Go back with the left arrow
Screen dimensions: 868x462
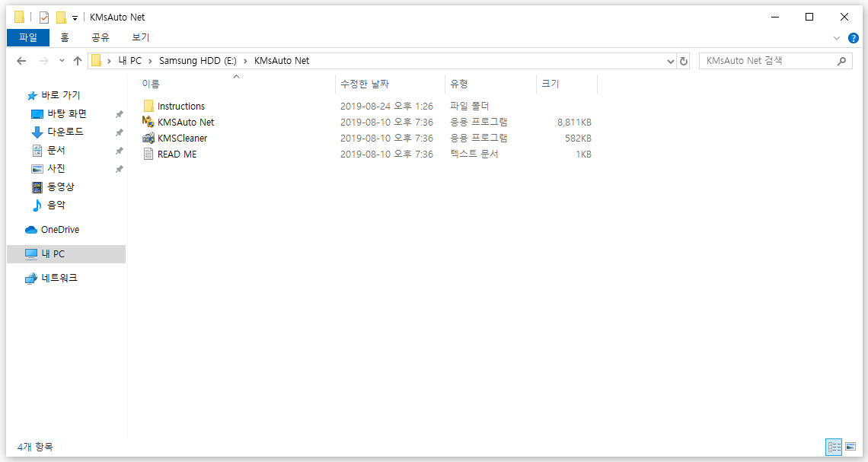point(21,61)
